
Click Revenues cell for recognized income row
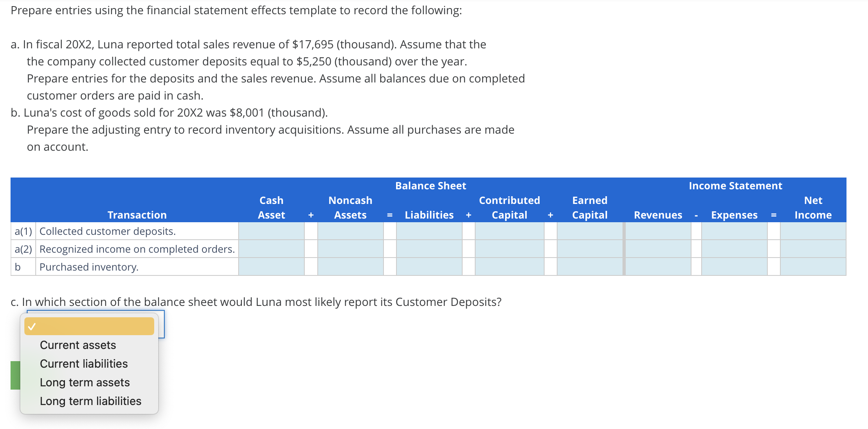657,249
